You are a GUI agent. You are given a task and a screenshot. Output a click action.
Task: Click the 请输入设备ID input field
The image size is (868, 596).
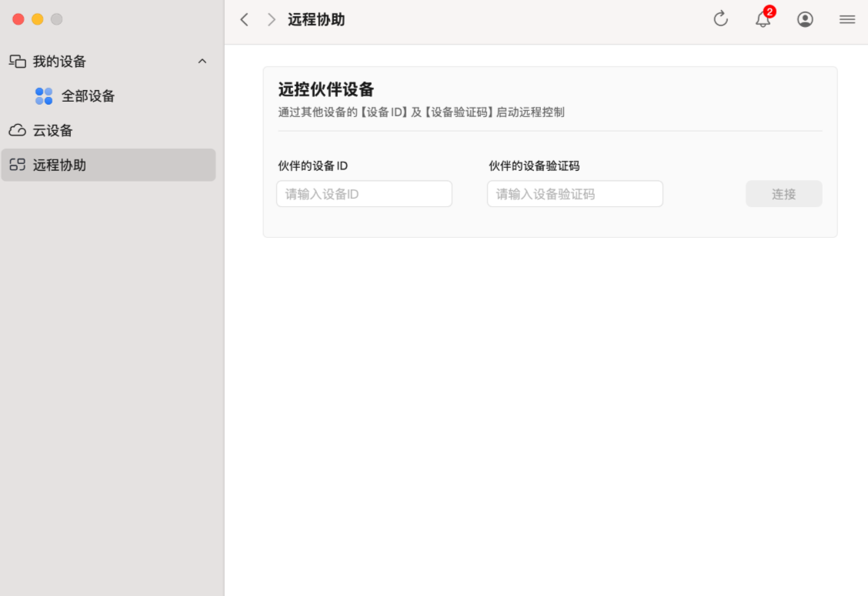363,193
